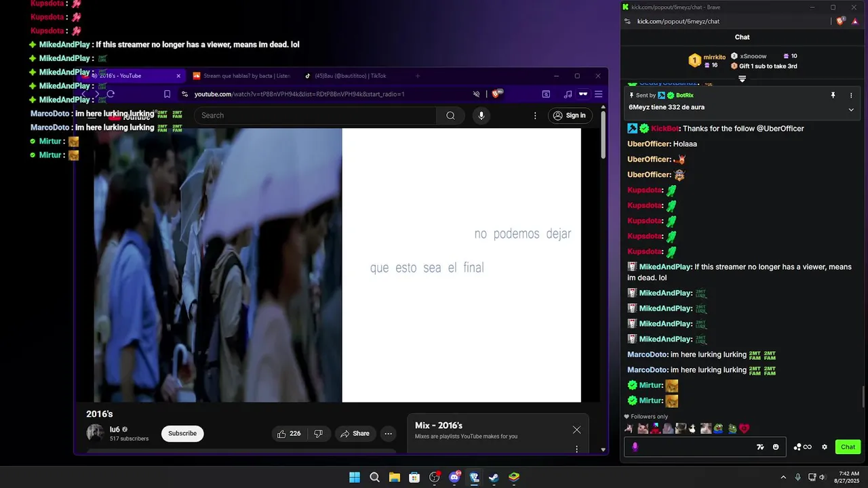Image resolution: width=868 pixels, height=488 pixels.
Task: Switch to the Stream que hablas SoundCloud tab
Action: click(x=241, y=76)
